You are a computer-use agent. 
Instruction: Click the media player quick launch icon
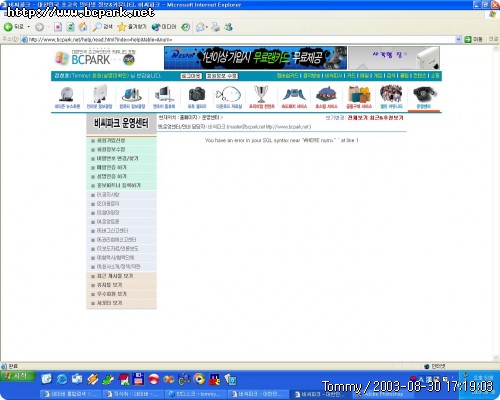(x=199, y=379)
